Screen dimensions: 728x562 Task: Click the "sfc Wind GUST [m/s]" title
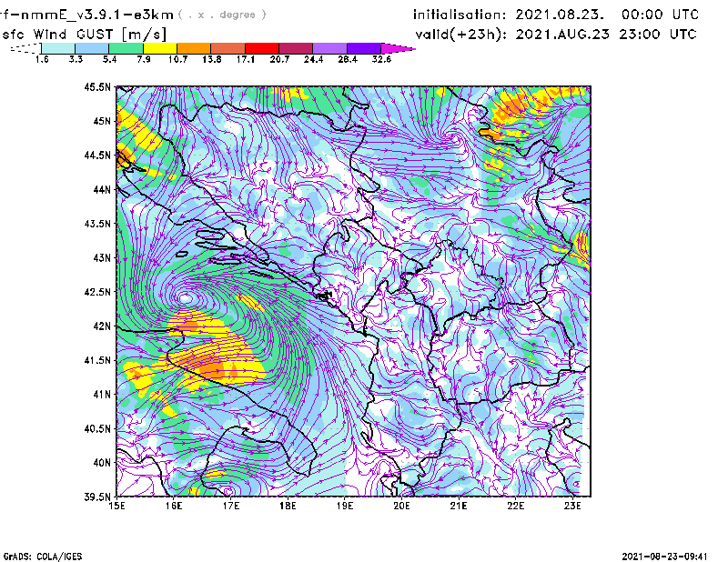pyautogui.click(x=84, y=35)
